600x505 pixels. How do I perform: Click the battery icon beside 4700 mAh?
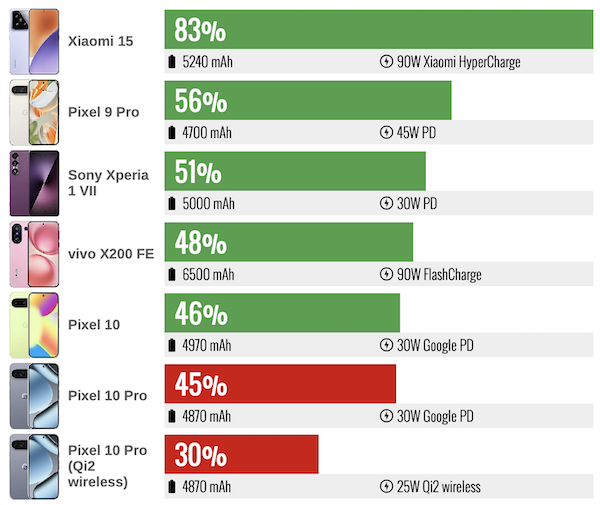[x=174, y=133]
